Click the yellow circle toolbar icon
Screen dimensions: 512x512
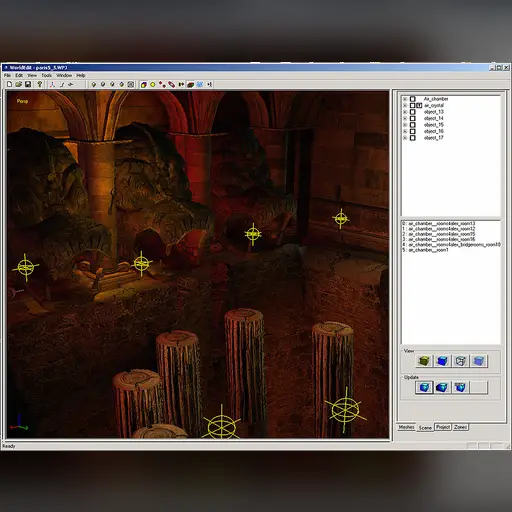click(153, 84)
